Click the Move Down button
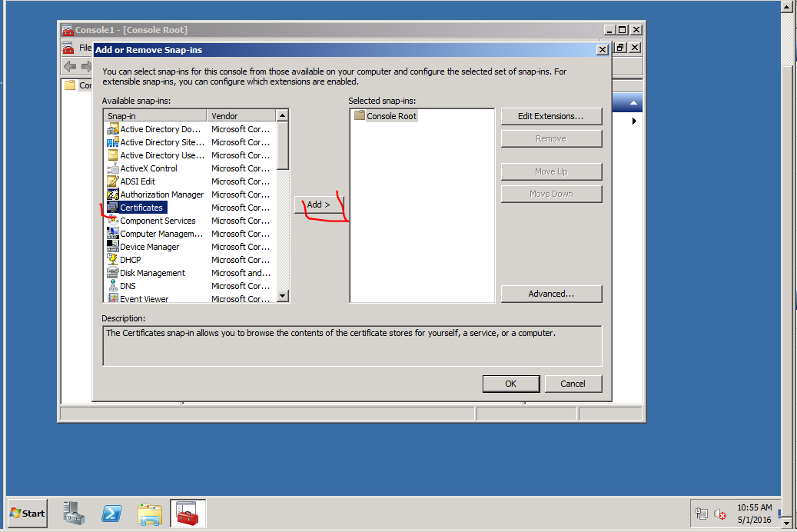 [x=551, y=194]
